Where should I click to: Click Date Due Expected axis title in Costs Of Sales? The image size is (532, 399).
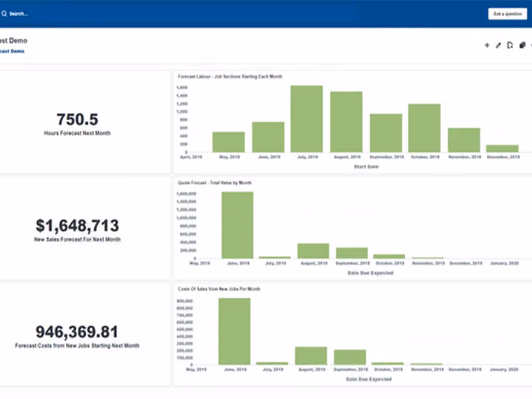[369, 379]
